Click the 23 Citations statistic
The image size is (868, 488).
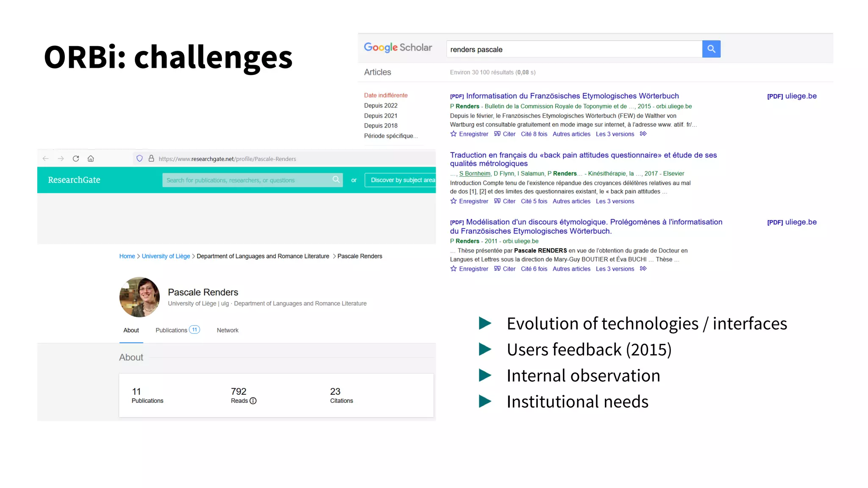coord(341,396)
